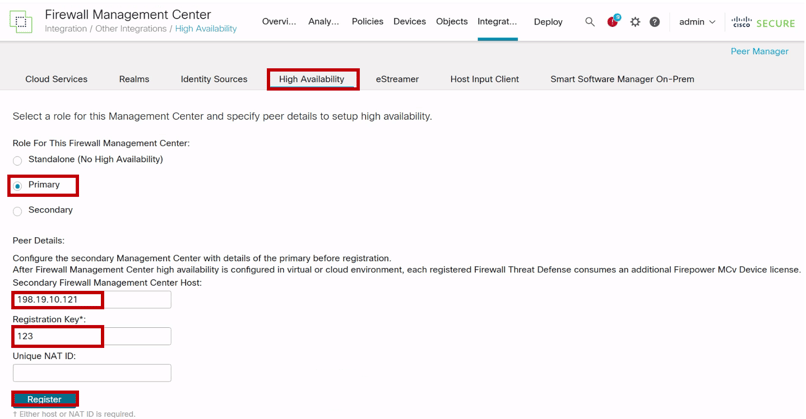Open the Analysis menu
The width and height of the screenshot is (806, 419).
(x=323, y=22)
